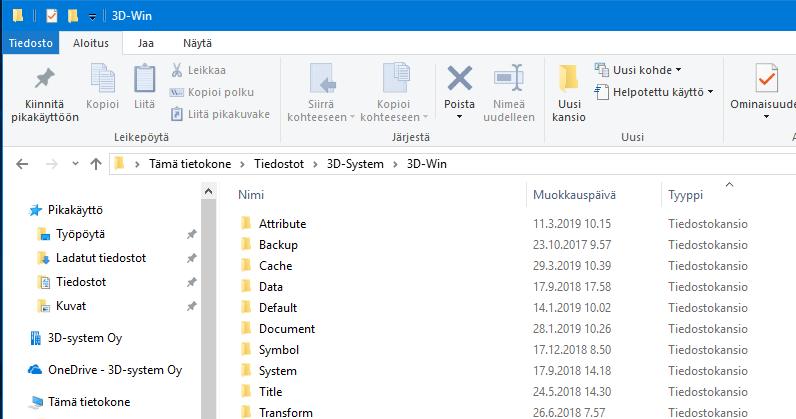Click Tiedostot in address path
The height and width of the screenshot is (419, 796).
[279, 164]
